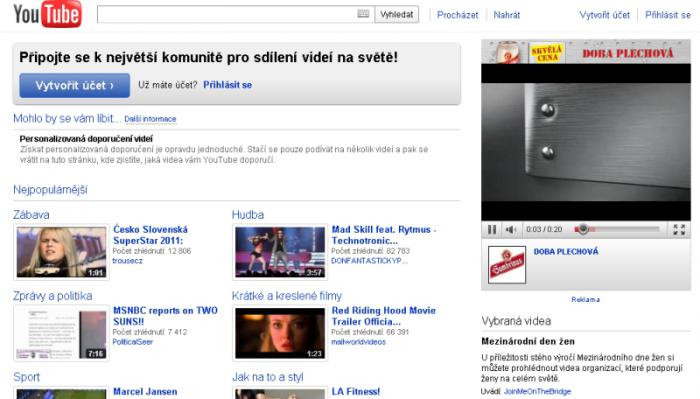
Task: Open the Procházet menu item
Action: click(457, 15)
